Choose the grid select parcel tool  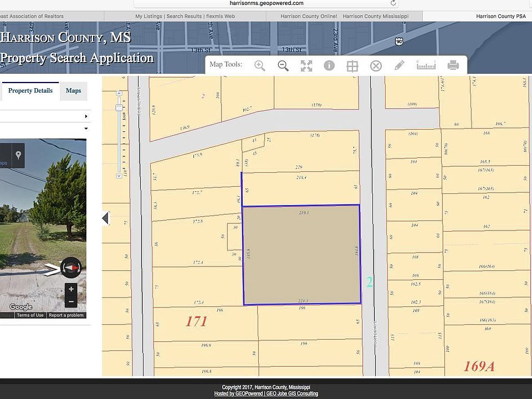click(352, 66)
